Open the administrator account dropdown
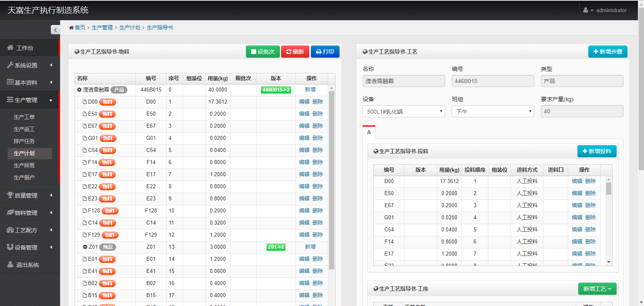Image resolution: width=644 pixels, height=306 pixels. (605, 10)
